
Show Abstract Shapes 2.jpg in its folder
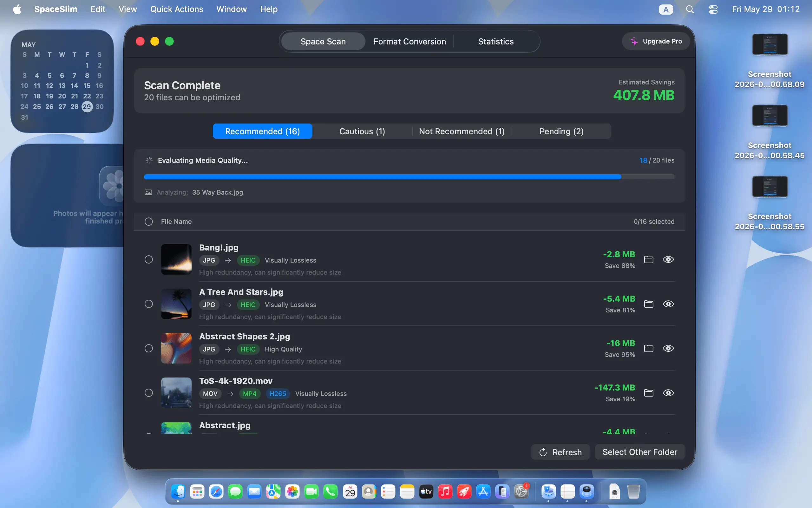[x=649, y=348]
